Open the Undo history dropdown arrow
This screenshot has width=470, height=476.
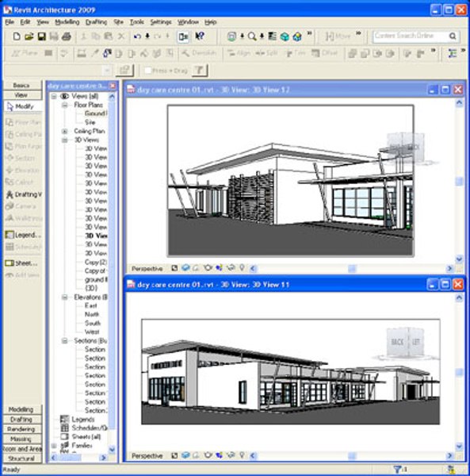pyautogui.click(x=147, y=36)
